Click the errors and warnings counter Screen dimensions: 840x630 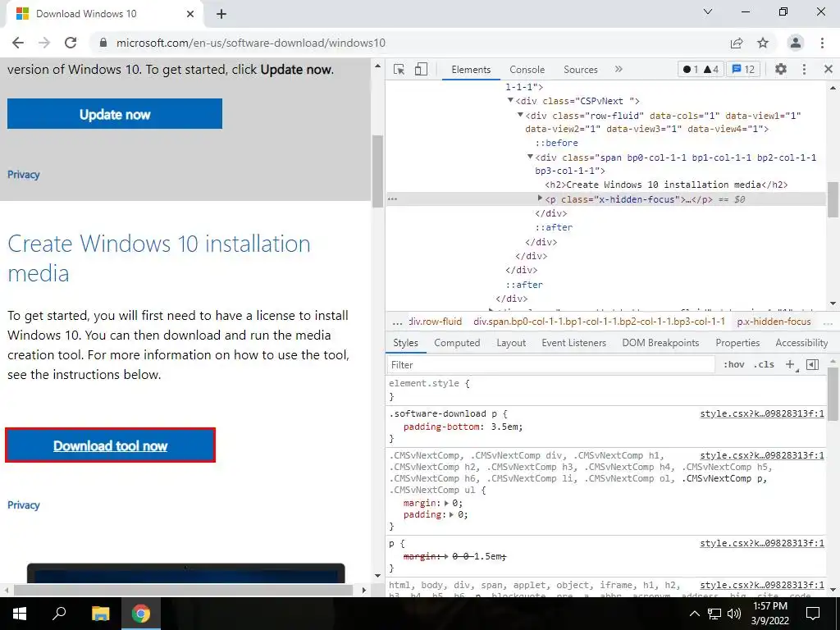(x=701, y=69)
